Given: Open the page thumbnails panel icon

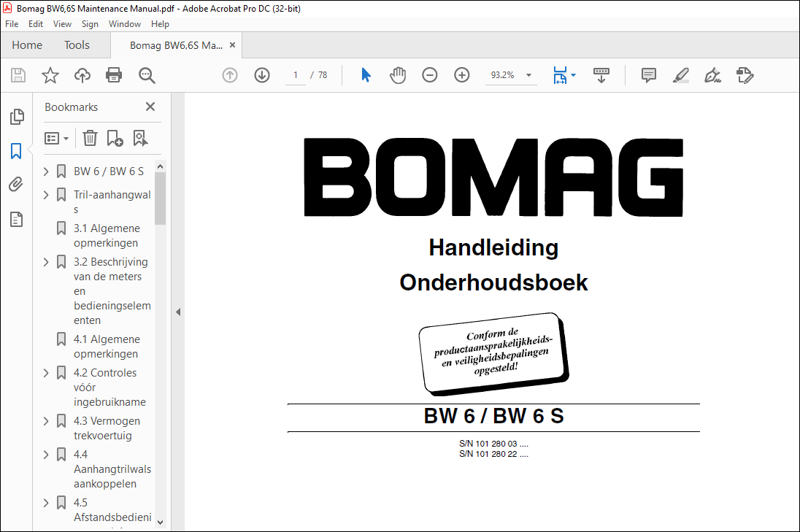Looking at the screenshot, I should tap(17, 117).
